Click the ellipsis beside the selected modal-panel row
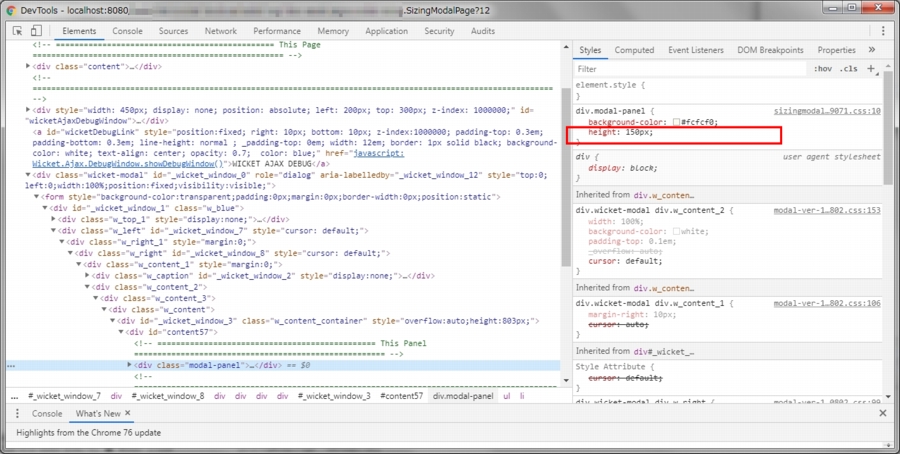Image resolution: width=900 pixels, height=454 pixels. [11, 366]
